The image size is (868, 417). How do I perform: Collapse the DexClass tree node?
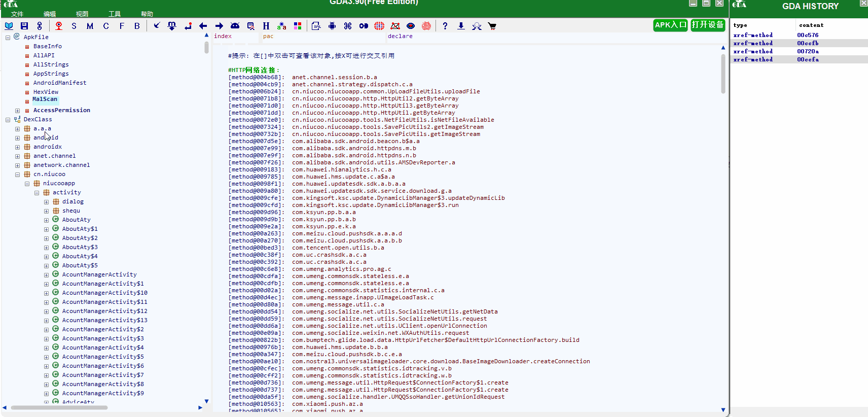click(8, 120)
